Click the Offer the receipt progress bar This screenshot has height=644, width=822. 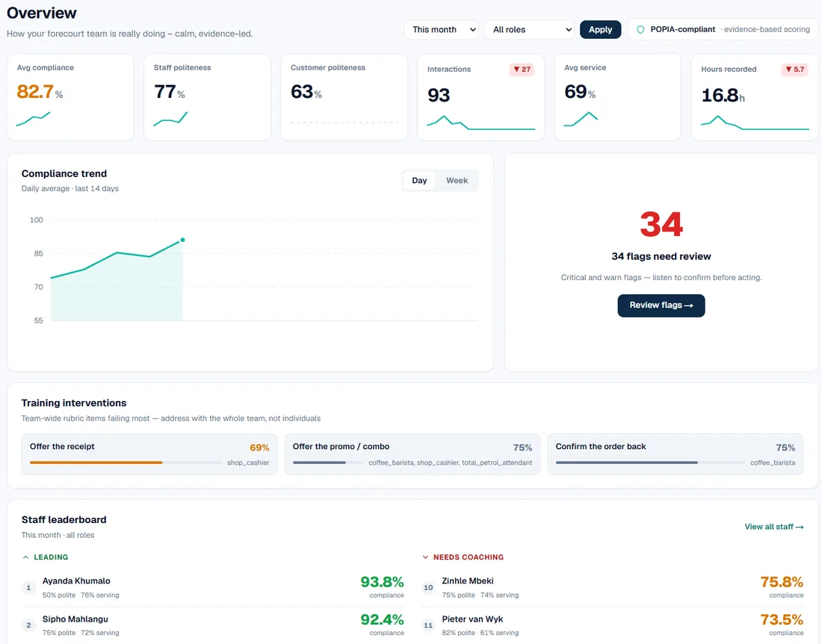click(x=126, y=462)
